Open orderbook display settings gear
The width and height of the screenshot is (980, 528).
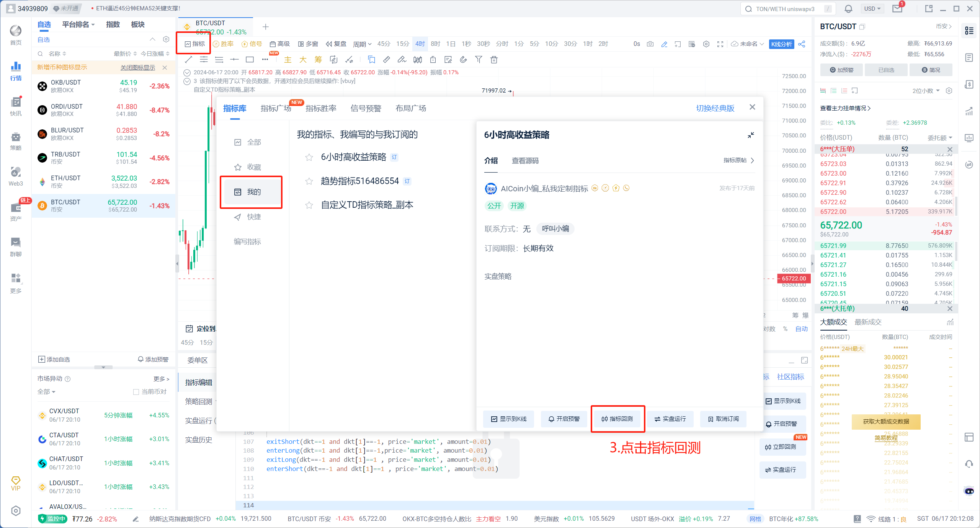tap(949, 91)
